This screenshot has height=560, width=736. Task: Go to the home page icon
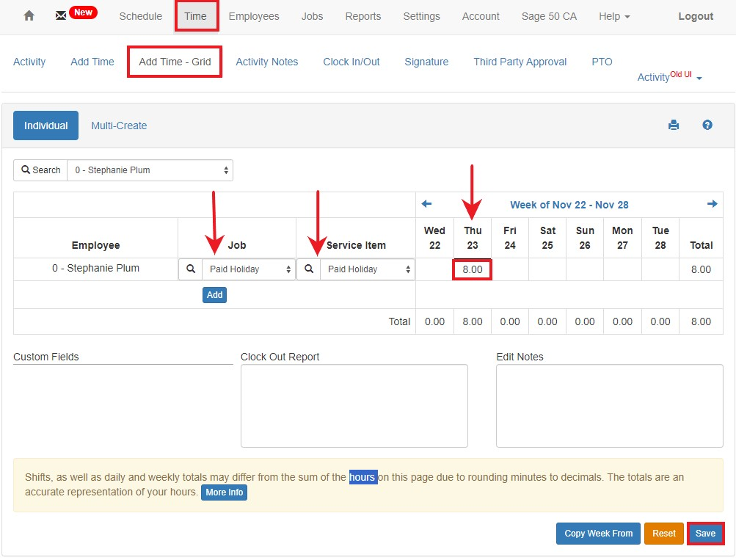29,16
